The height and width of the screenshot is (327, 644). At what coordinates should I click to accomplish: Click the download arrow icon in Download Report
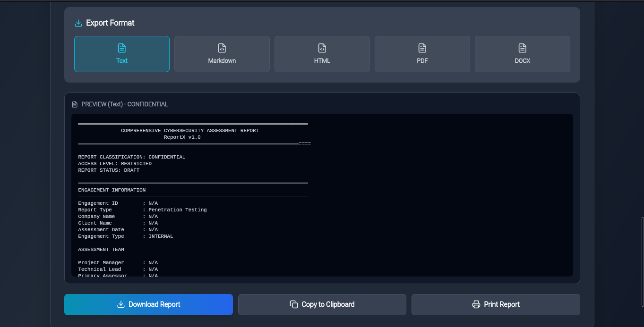[x=121, y=304]
